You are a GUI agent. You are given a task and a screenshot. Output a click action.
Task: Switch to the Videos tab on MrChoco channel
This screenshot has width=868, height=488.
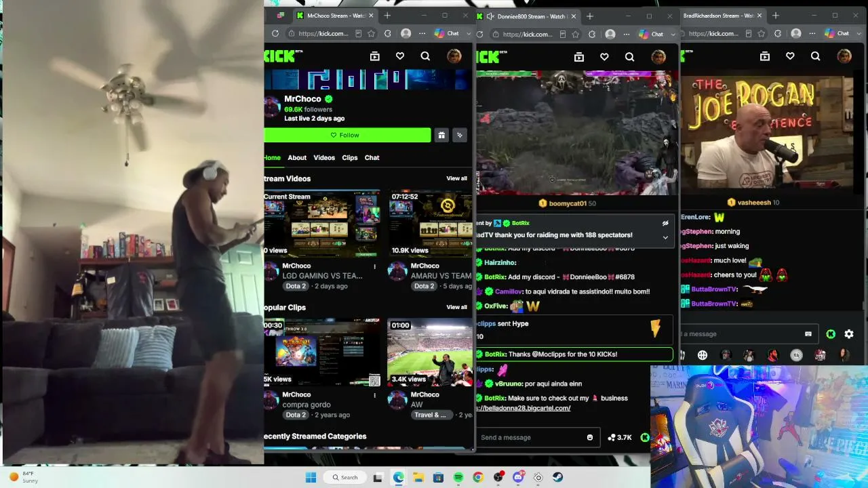324,158
